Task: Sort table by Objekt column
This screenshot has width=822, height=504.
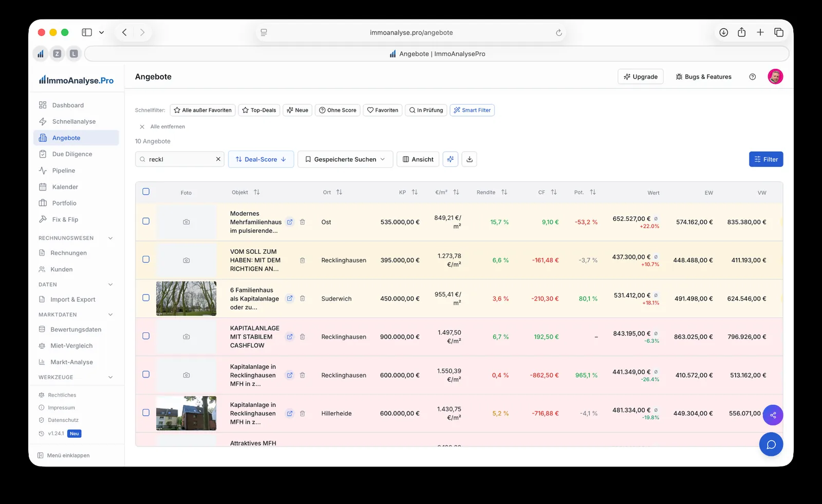Action: click(x=257, y=192)
